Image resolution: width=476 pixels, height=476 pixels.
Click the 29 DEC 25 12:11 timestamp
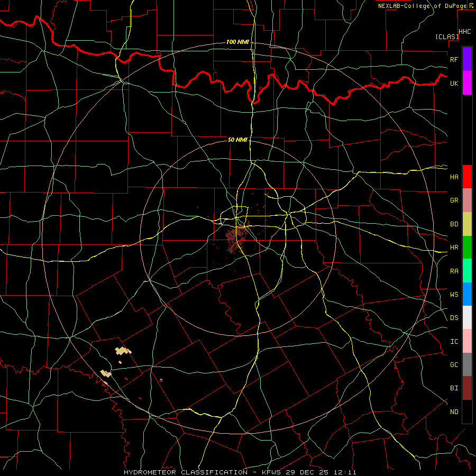pyautogui.click(x=321, y=472)
